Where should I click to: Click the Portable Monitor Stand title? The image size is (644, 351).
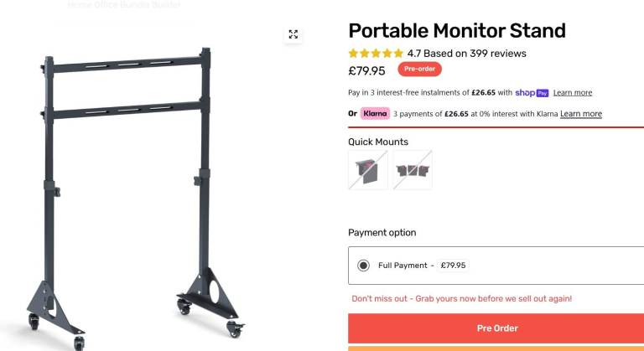[x=457, y=31]
